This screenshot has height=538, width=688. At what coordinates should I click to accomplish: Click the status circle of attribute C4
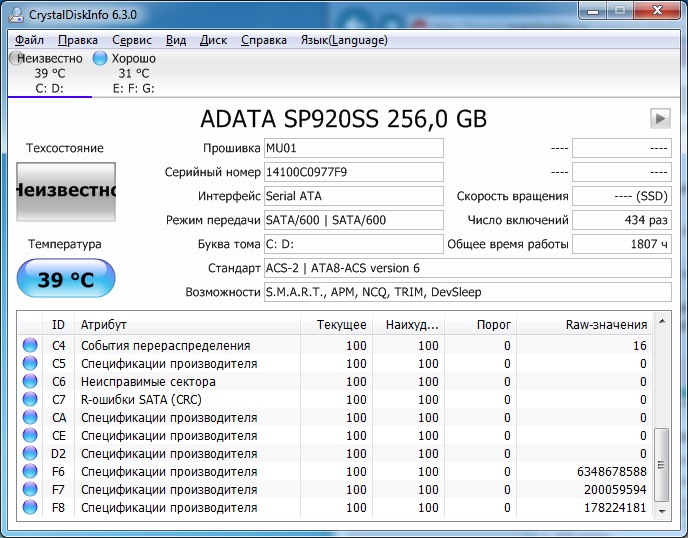pos(30,345)
